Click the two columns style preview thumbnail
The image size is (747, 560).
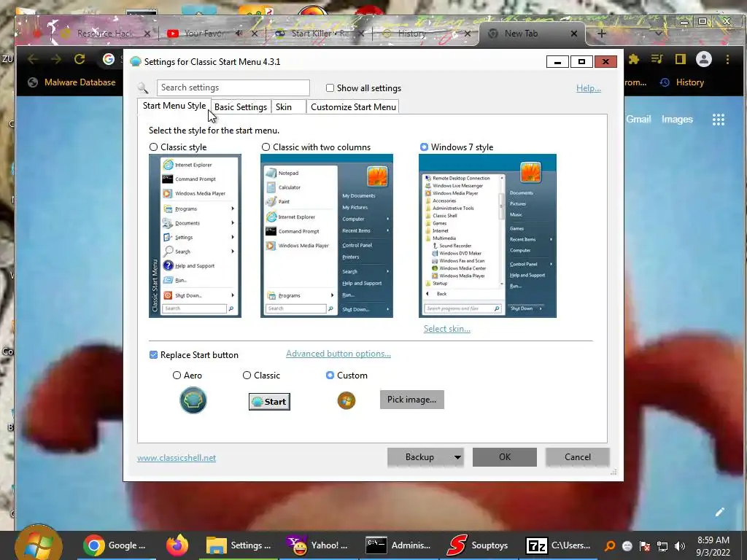point(326,236)
